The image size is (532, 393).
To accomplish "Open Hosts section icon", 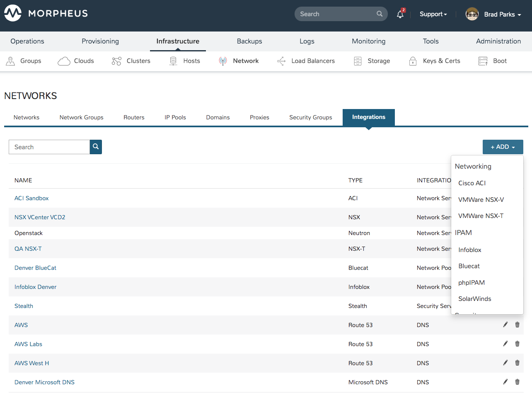I will point(173,61).
